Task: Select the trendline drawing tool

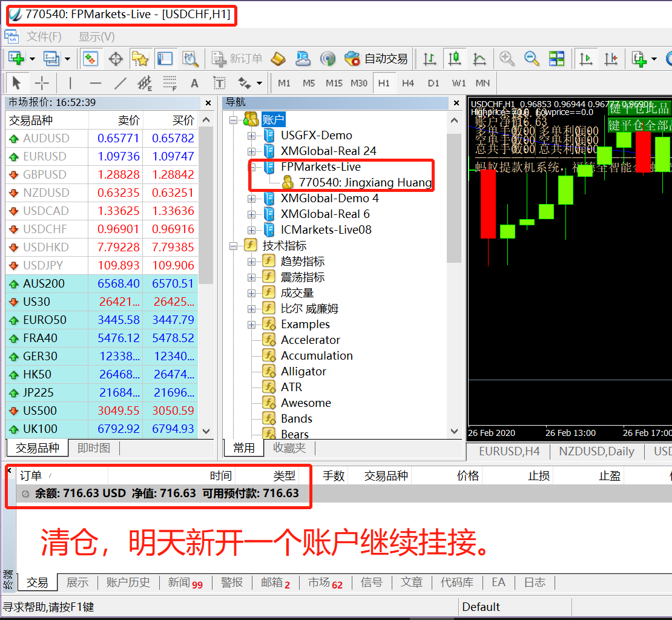Action: point(120,83)
